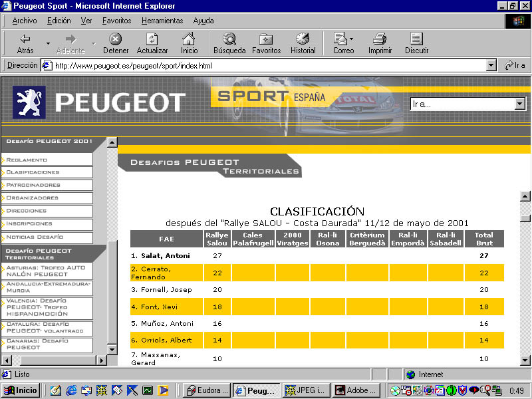
Task: Open Asturias Trofeo Auto Nalón link
Action: (47, 271)
